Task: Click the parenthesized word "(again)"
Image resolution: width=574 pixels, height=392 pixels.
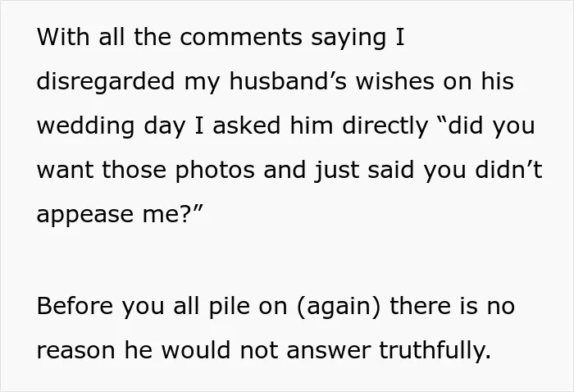Action: (339, 307)
